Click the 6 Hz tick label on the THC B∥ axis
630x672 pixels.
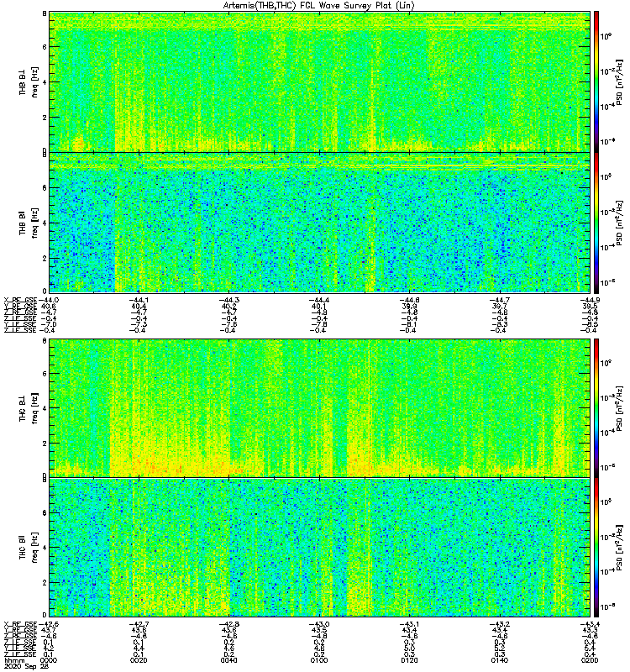[x=45, y=512]
